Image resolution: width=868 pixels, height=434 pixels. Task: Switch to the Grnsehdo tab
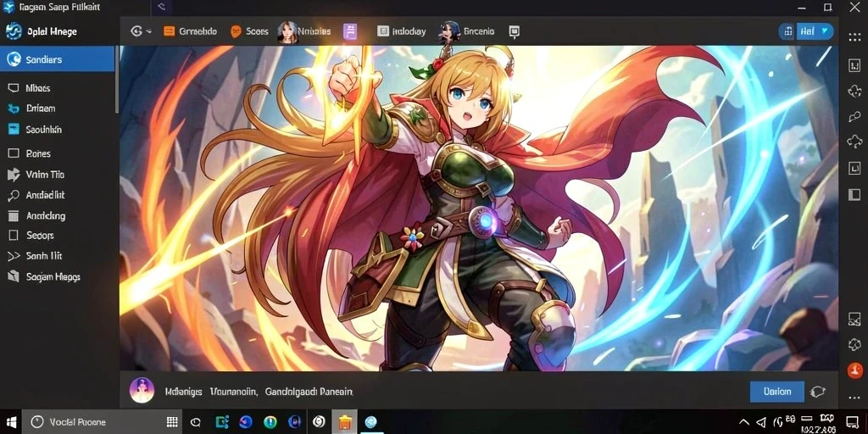pos(191,31)
